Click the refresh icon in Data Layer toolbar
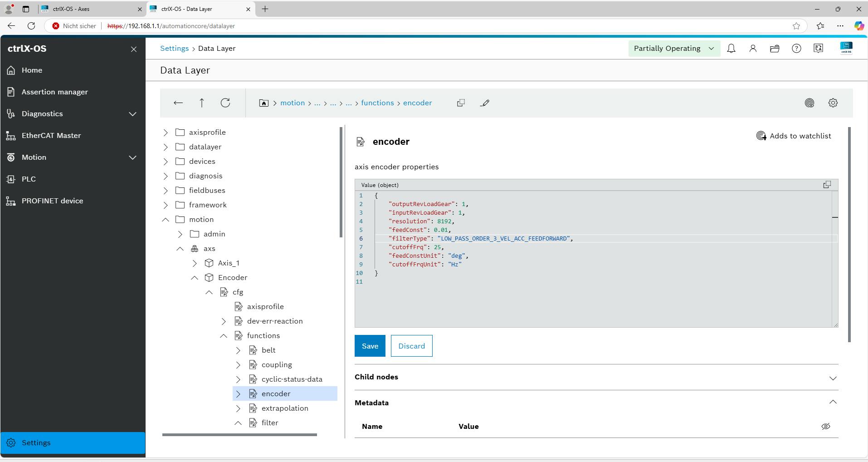The height and width of the screenshot is (462, 868). click(x=225, y=103)
